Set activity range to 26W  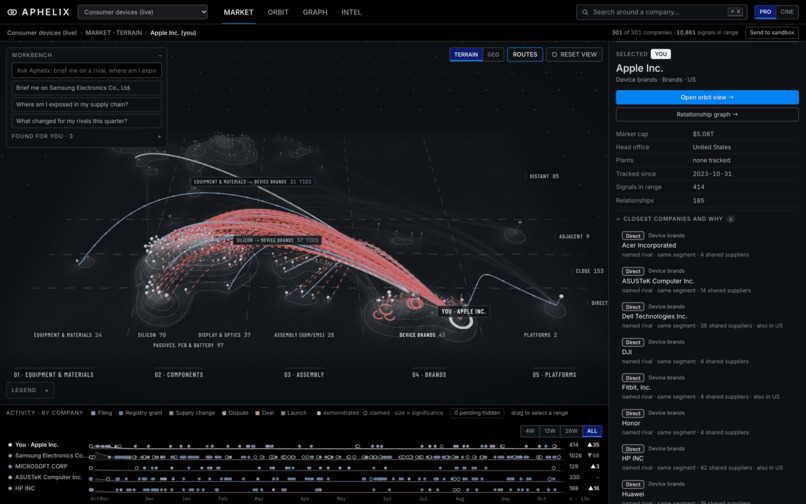571,431
